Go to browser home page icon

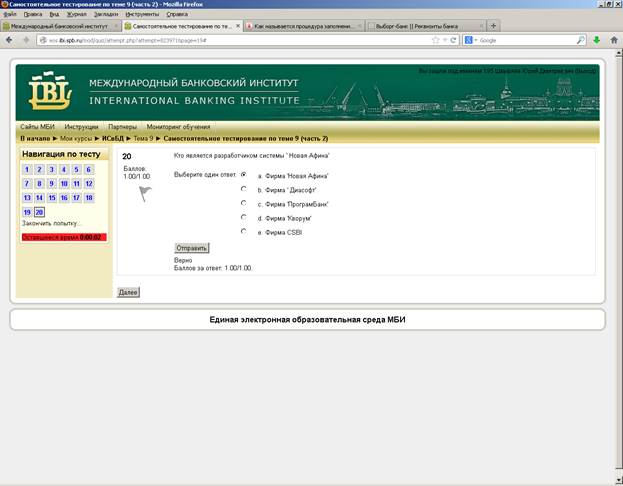coord(614,40)
